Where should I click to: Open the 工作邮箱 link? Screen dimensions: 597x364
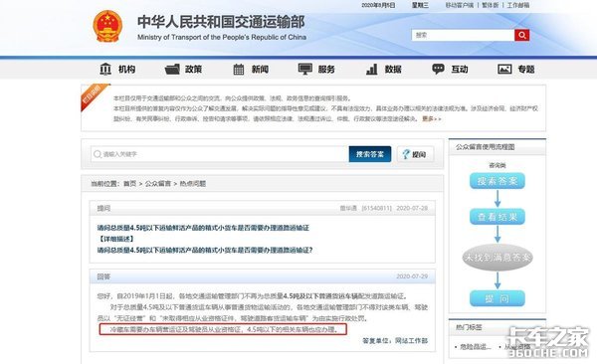(518, 5)
